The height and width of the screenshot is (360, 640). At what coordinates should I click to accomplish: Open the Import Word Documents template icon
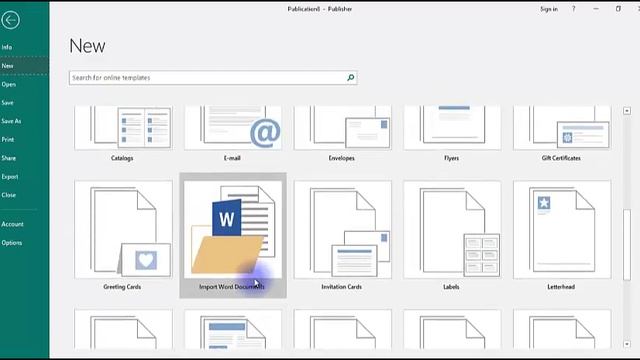233,230
